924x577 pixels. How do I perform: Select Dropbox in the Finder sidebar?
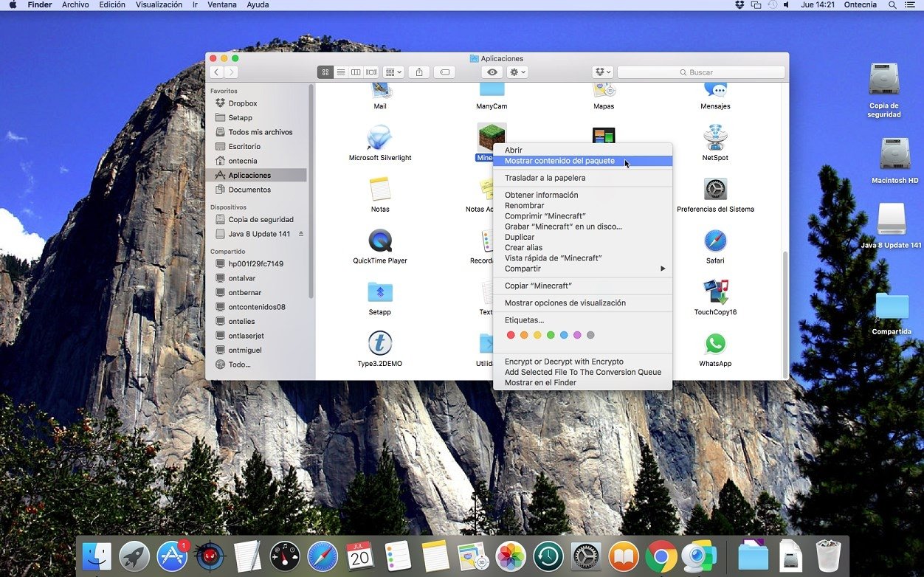[258, 103]
